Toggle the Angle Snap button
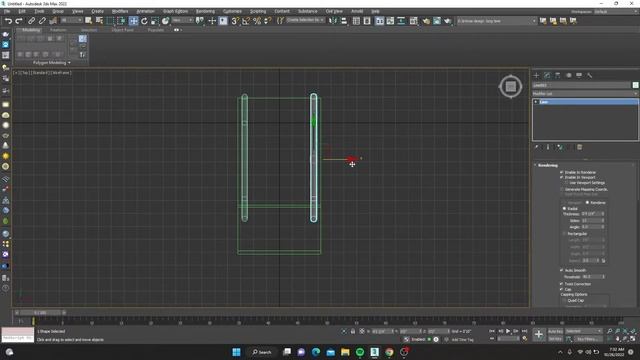This screenshot has width=640, height=360. (x=246, y=21)
